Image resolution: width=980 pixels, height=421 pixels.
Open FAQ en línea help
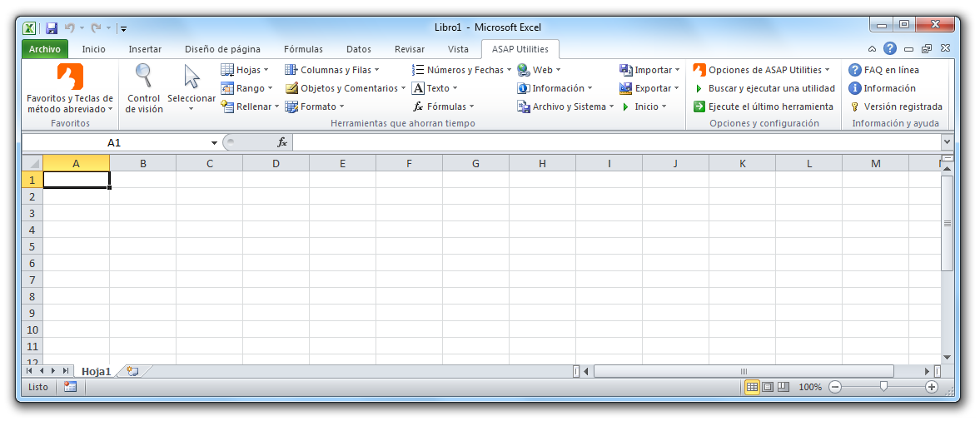(x=883, y=70)
